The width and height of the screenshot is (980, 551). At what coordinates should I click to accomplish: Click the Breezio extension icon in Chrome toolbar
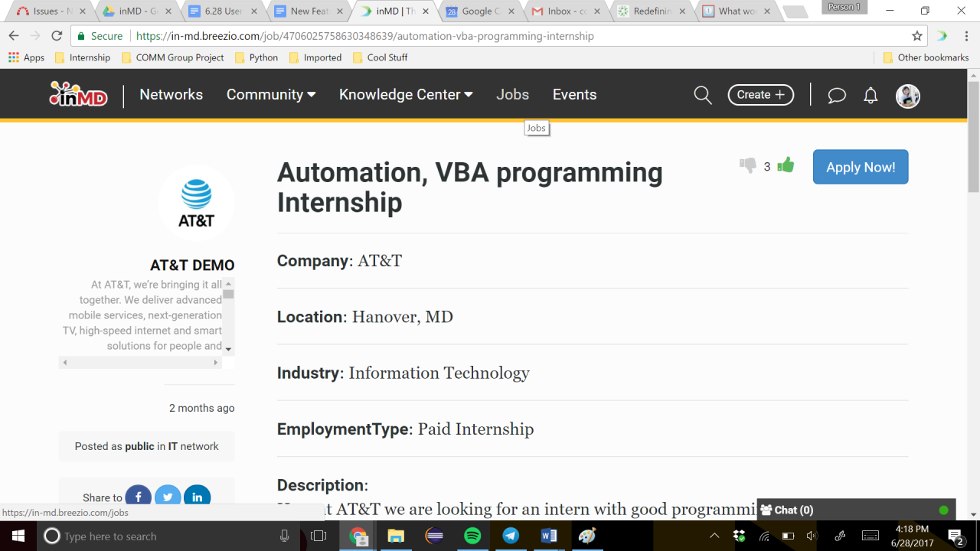point(942,36)
